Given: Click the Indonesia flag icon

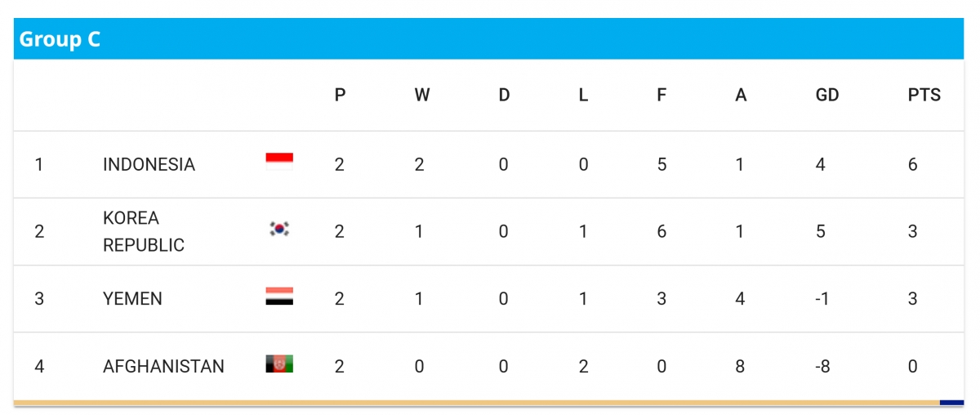Looking at the screenshot, I should click(279, 158).
